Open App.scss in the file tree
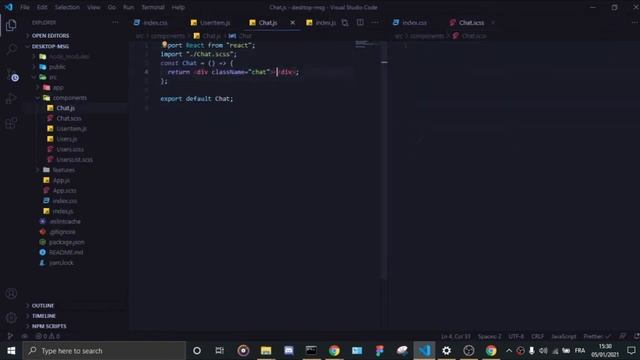Screen dimensions: 640x360 64,191
